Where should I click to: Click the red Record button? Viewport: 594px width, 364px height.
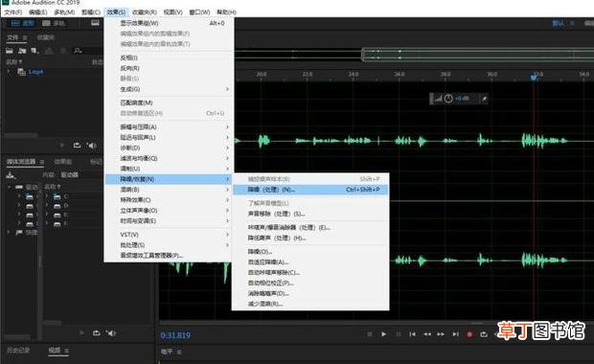pyautogui.click(x=469, y=334)
